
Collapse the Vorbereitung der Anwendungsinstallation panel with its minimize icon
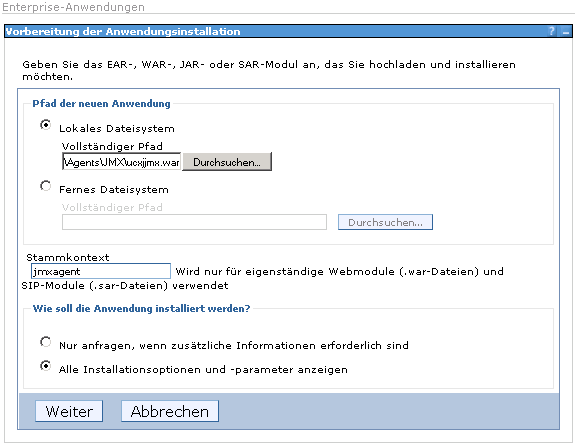566,32
